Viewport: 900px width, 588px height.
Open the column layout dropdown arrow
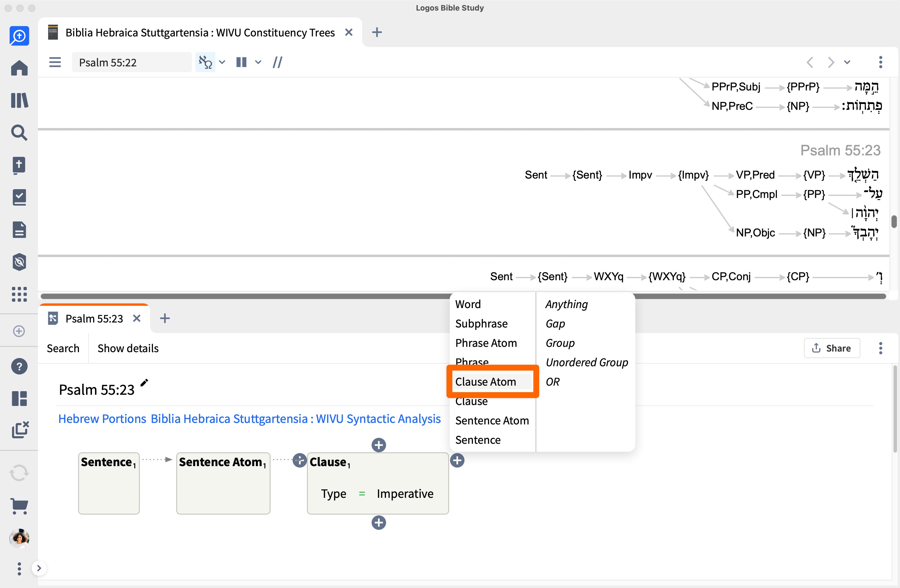(x=258, y=62)
